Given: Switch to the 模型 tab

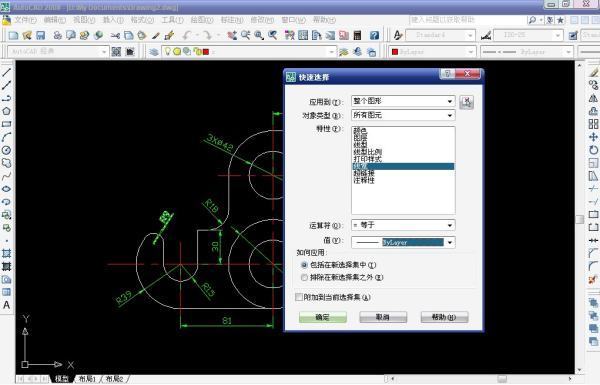Looking at the screenshot, I should [x=62, y=379].
